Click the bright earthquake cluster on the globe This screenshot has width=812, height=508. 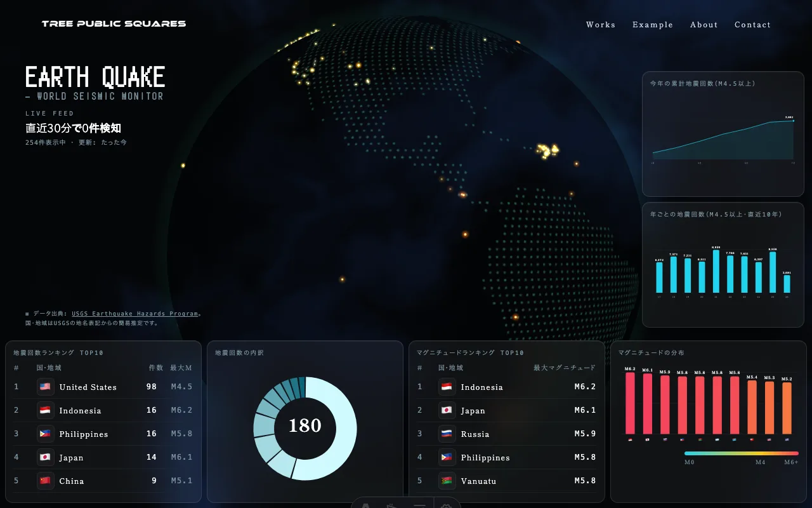tap(547, 150)
